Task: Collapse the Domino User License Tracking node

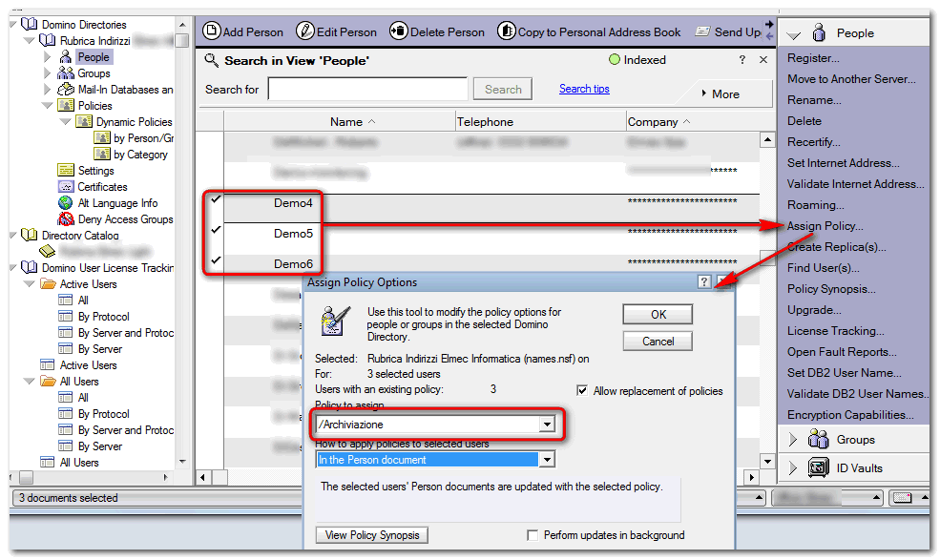Action: click(x=13, y=267)
